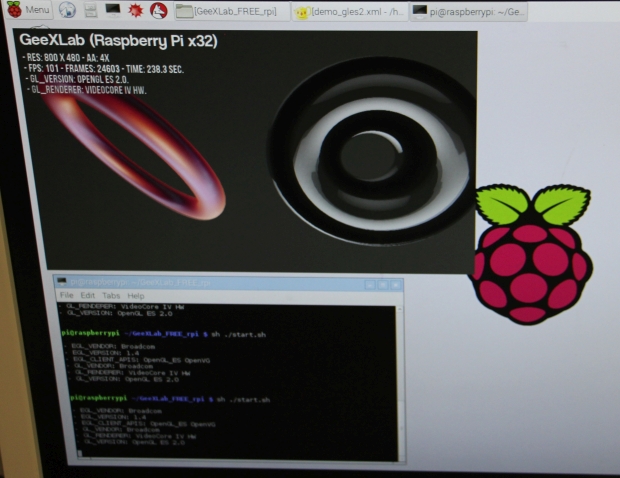Close the terminal window
Screen dimensions: 620x478
tap(396, 285)
